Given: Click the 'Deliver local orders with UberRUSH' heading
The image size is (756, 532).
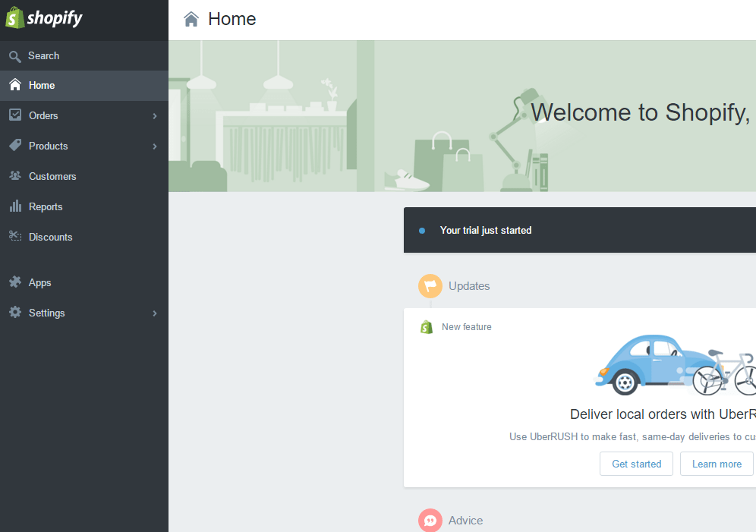Looking at the screenshot, I should click(x=663, y=414).
